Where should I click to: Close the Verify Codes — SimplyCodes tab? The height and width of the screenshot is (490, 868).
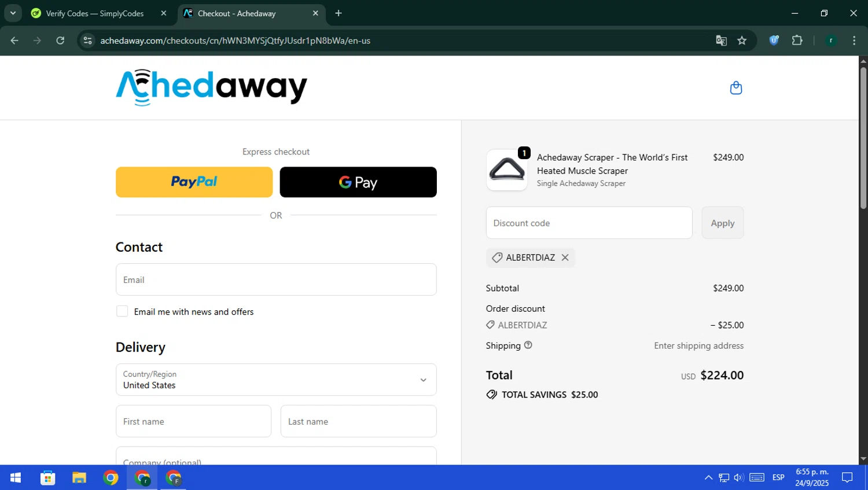[x=164, y=13]
